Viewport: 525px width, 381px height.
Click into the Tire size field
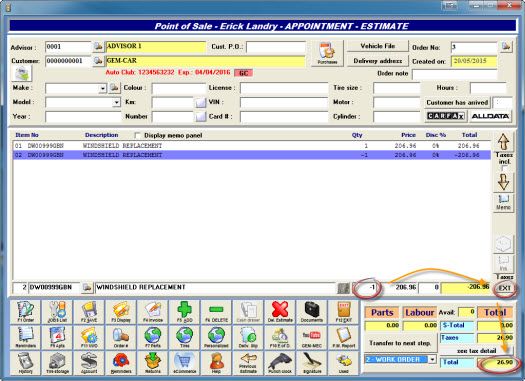pyautogui.click(x=396, y=88)
